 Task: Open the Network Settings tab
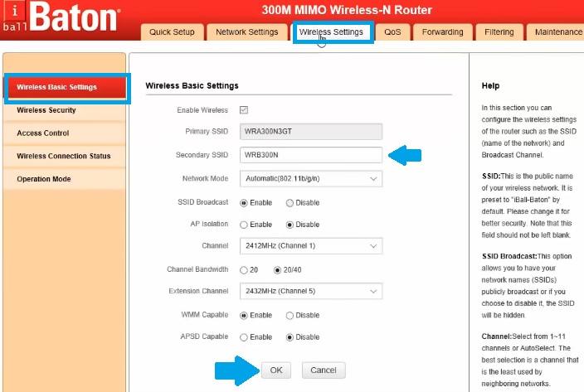246,32
